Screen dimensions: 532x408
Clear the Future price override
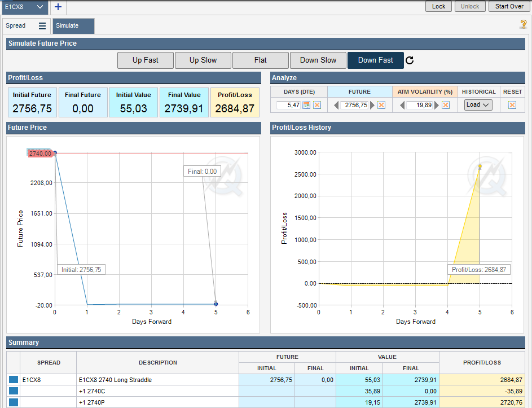point(381,105)
